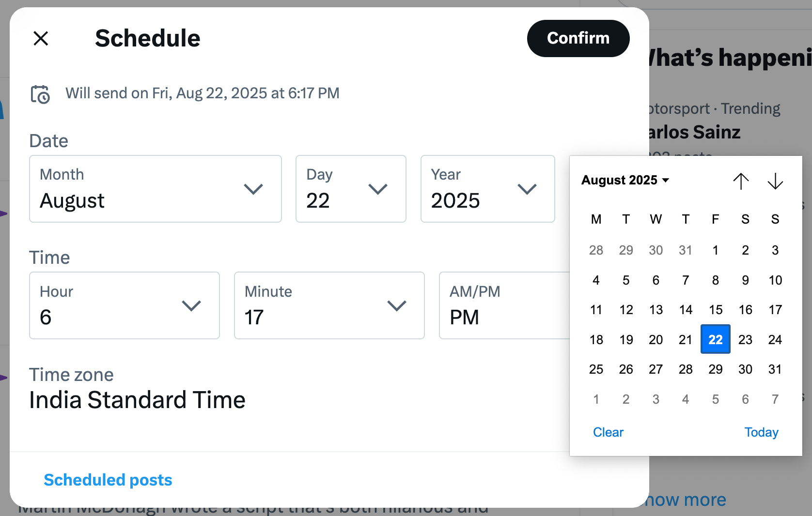
Task: Change AM/PM selection from PM
Action: [505, 306]
